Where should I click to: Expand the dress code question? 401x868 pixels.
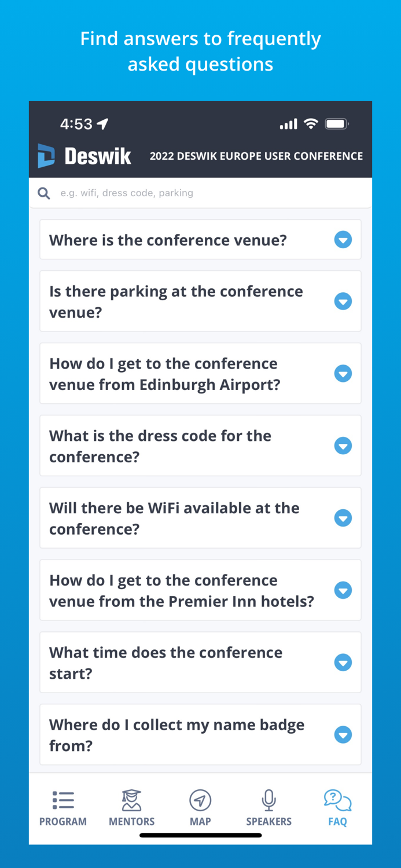click(343, 446)
